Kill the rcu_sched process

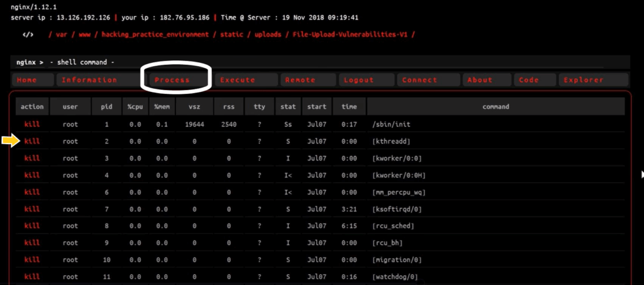pos(32,226)
